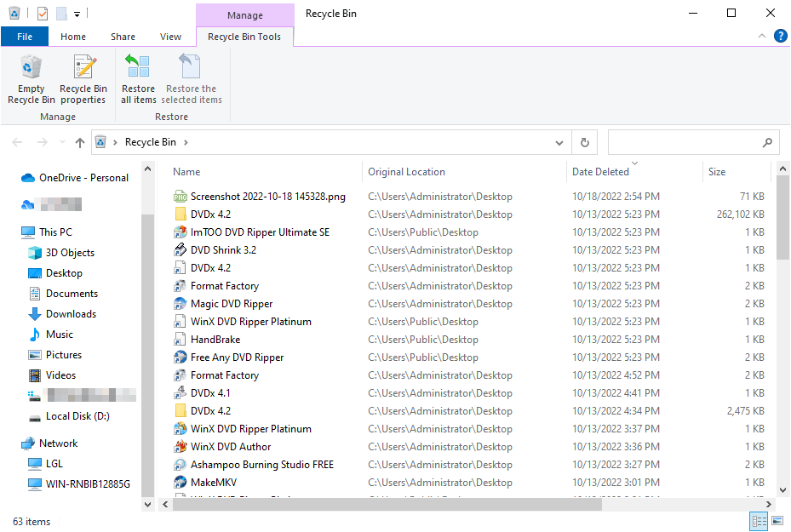Refresh the Recycle Bin view
This screenshot has width=791, height=532.
tap(585, 143)
